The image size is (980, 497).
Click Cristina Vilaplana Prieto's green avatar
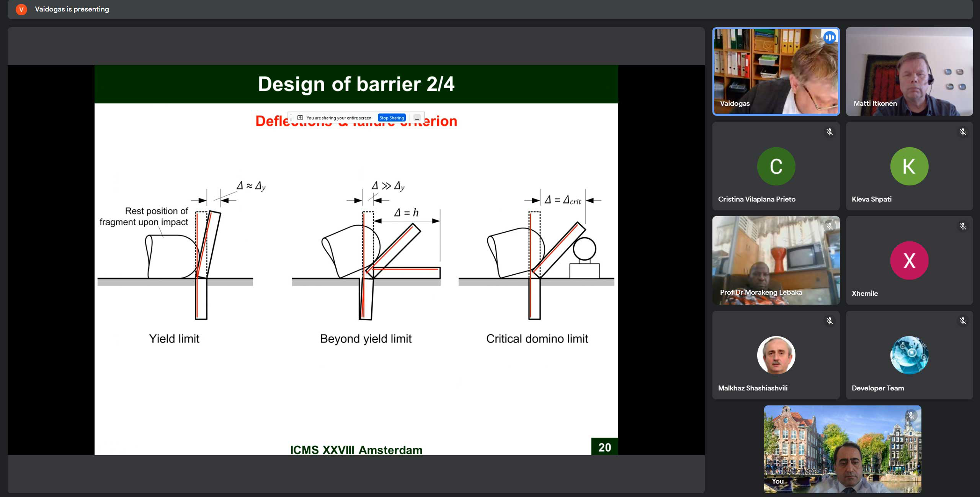pyautogui.click(x=776, y=166)
